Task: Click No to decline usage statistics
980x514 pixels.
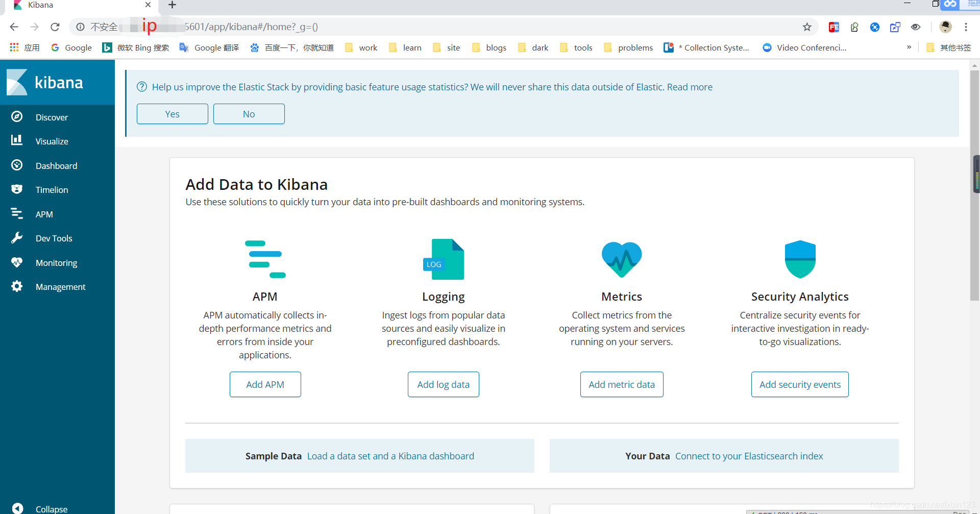Action: pos(249,114)
